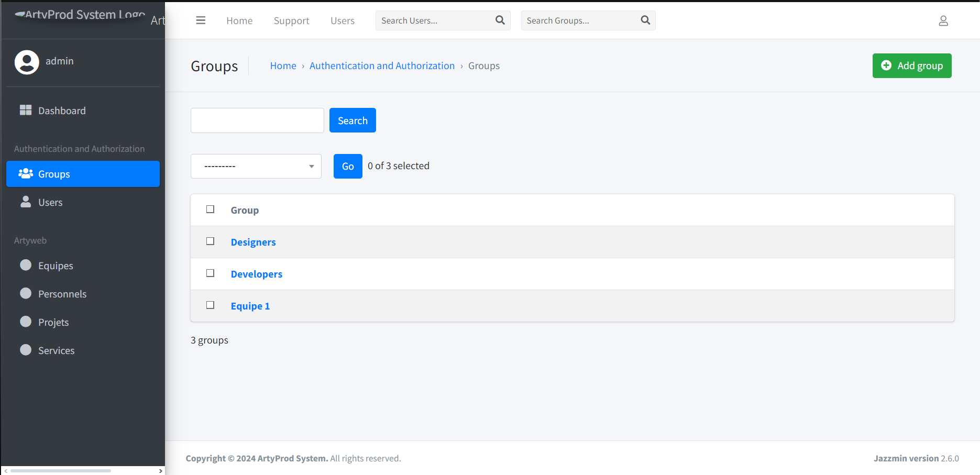Click the Support menu item
This screenshot has width=980, height=475.
coord(291,20)
